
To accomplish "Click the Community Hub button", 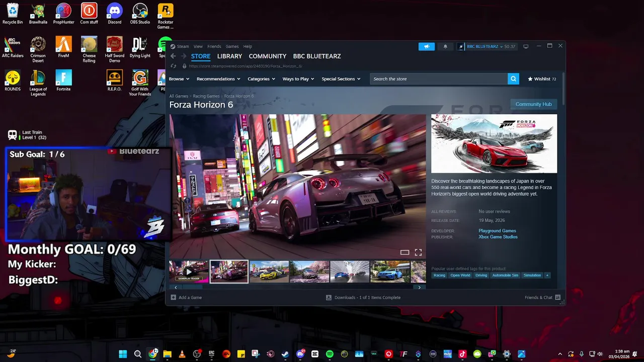I will [x=534, y=104].
